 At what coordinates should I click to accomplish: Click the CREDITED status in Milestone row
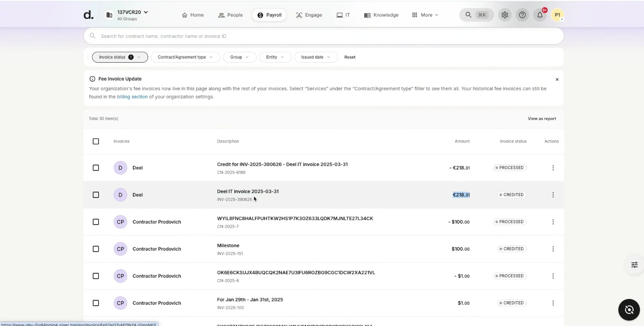click(512, 249)
